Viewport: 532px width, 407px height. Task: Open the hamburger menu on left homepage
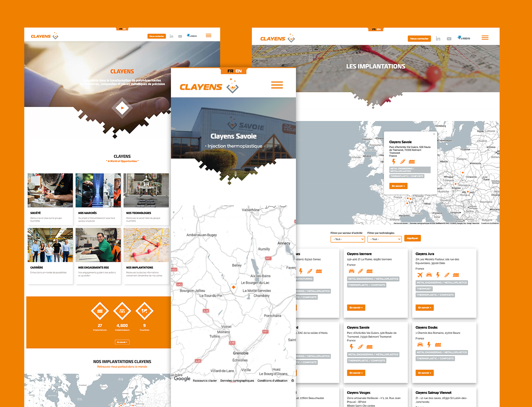click(209, 35)
